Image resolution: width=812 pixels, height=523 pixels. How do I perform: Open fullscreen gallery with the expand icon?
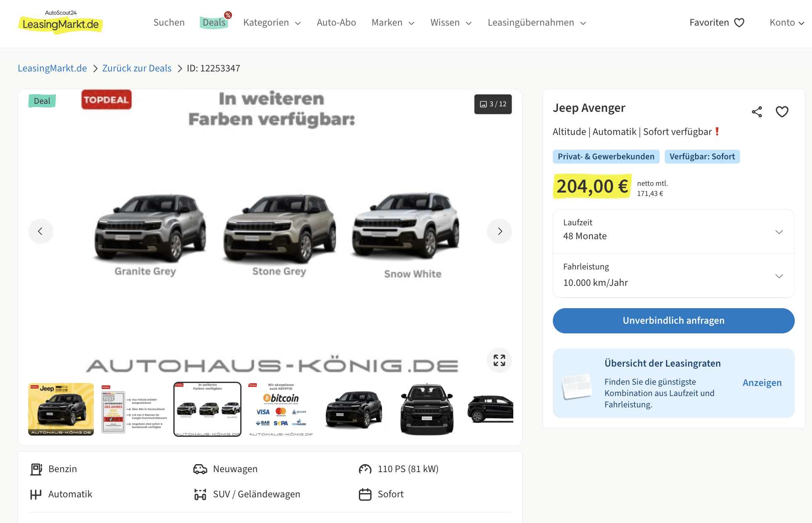tap(499, 360)
